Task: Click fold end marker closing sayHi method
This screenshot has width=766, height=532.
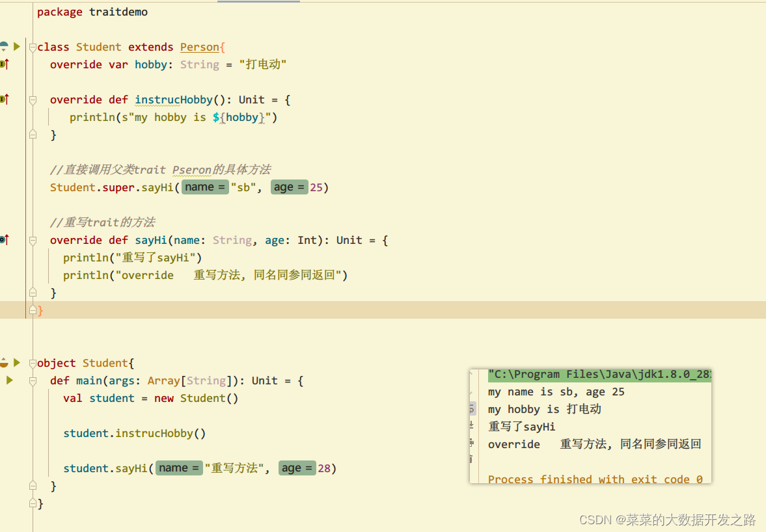Action: pos(33,293)
